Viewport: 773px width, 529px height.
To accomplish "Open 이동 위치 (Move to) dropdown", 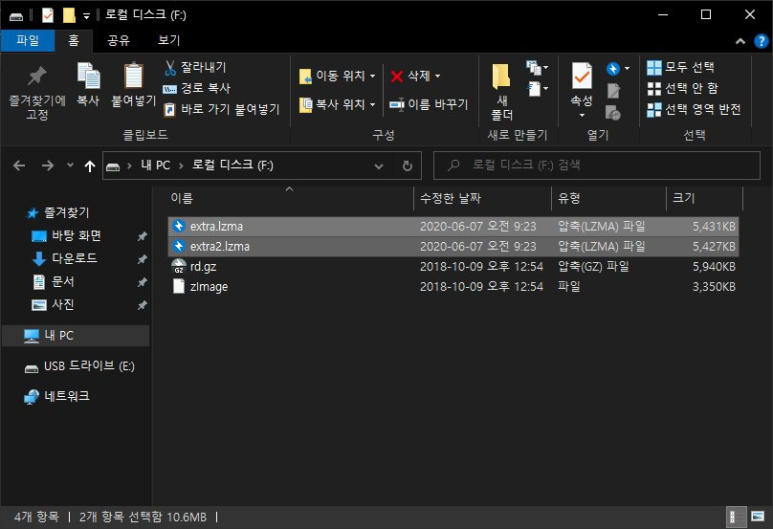I will coord(337,76).
